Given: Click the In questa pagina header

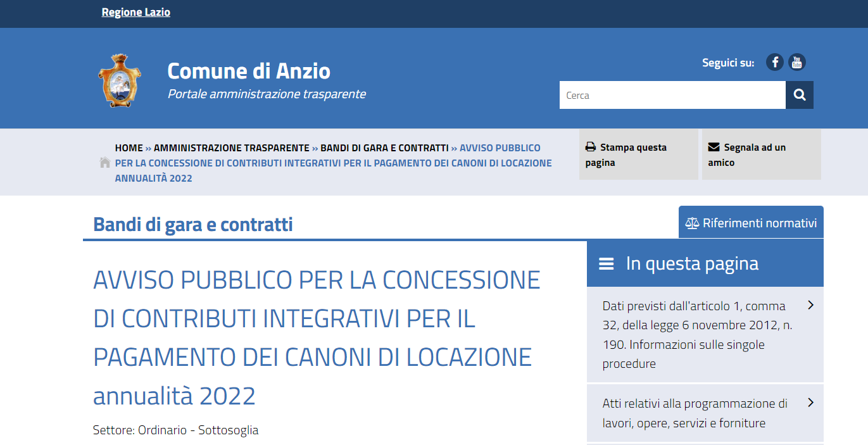Looking at the screenshot, I should pyautogui.click(x=705, y=263).
